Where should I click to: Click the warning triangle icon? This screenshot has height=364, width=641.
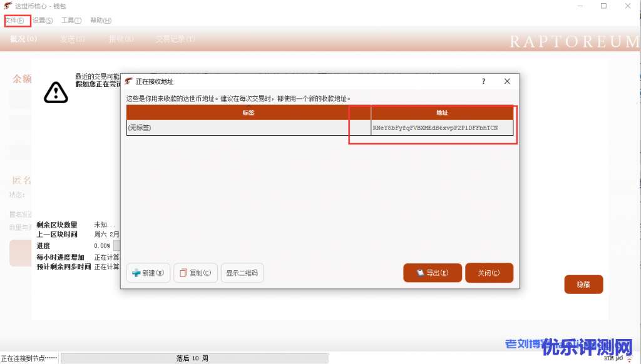click(x=56, y=92)
